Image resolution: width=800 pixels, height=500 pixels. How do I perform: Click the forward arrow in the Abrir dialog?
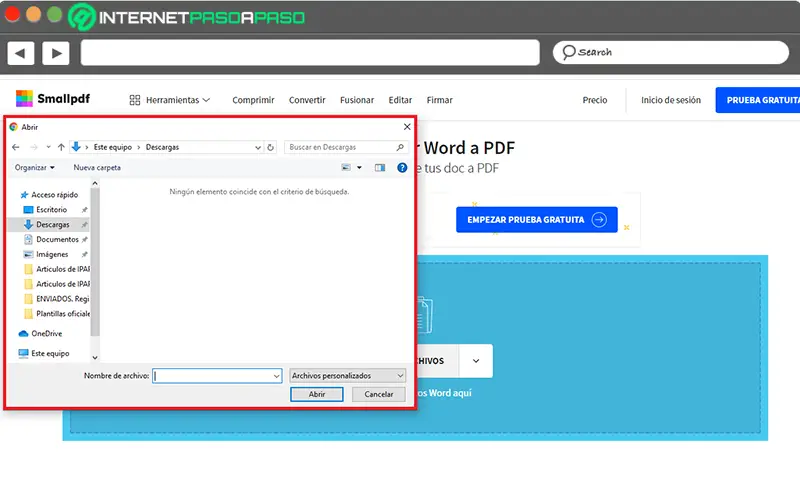[34, 147]
